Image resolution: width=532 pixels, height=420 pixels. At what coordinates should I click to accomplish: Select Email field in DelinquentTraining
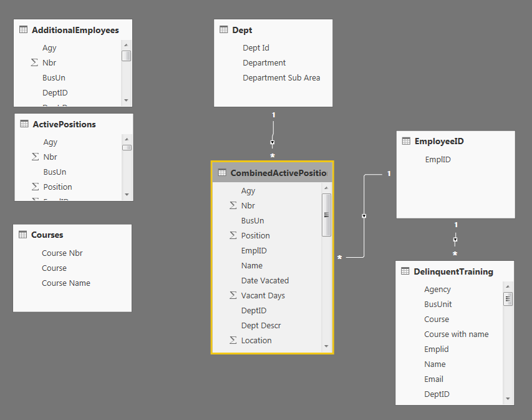point(433,379)
